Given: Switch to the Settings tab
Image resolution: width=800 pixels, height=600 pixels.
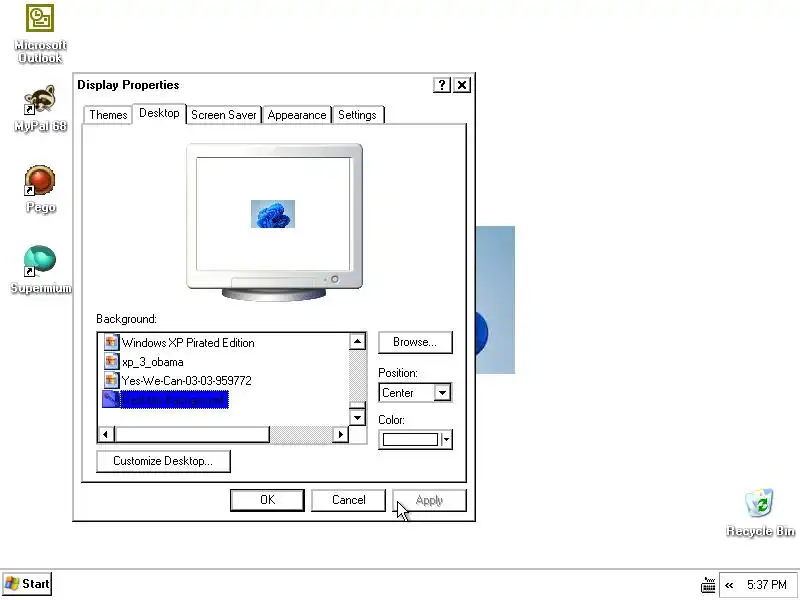Looking at the screenshot, I should (357, 115).
